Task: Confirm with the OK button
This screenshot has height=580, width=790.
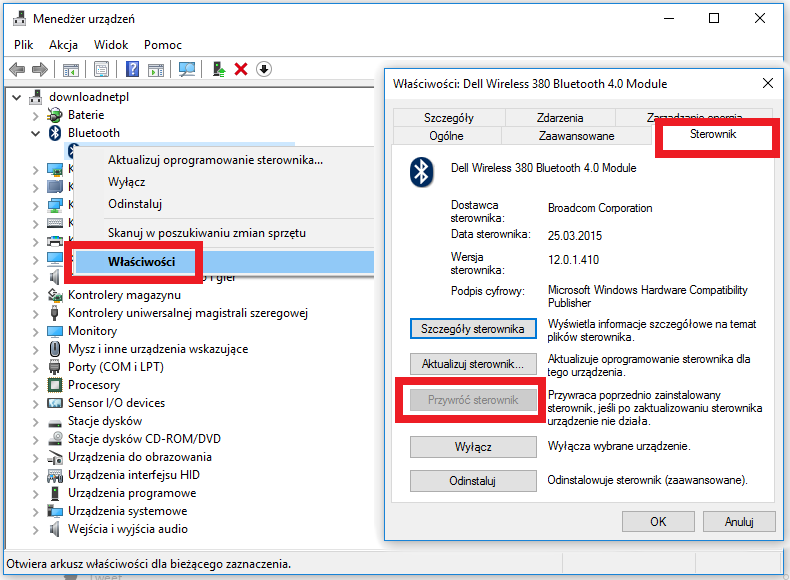Action: tap(658, 522)
